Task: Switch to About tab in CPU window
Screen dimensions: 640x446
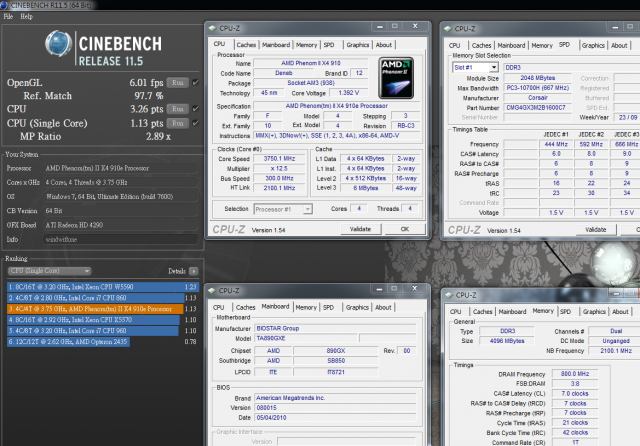Action: coord(384,45)
